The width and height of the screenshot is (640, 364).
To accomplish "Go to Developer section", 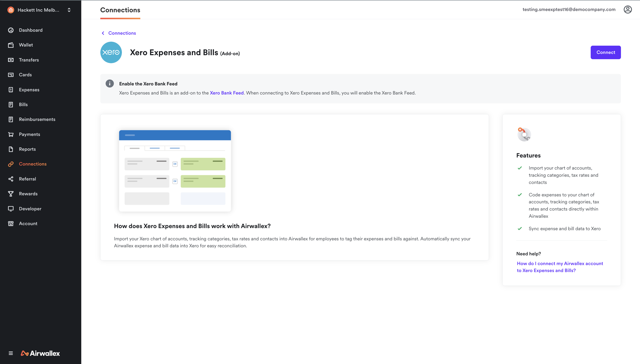I will pyautogui.click(x=30, y=208).
